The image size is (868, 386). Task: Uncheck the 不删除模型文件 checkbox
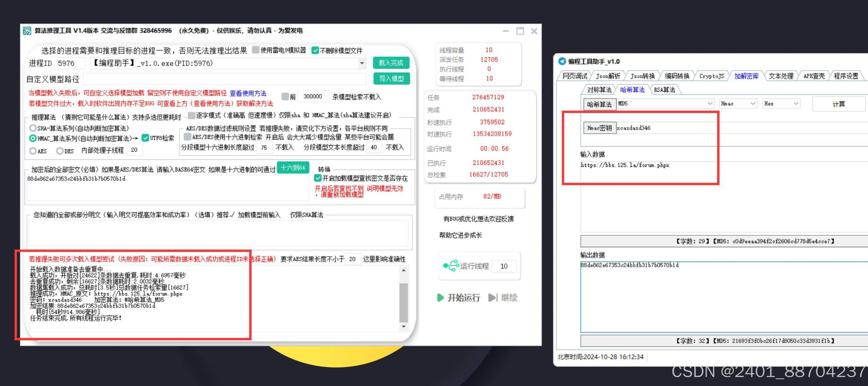315,50
